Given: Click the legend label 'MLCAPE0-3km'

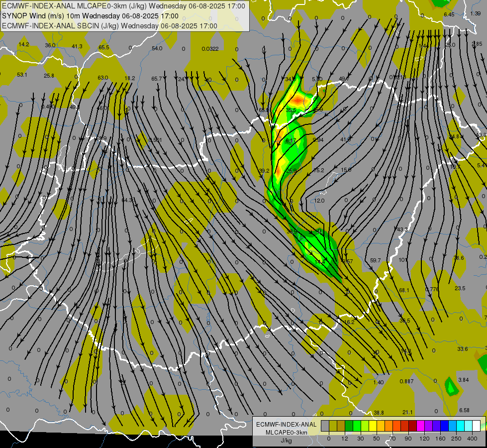Looking at the screenshot, I should [286, 433].
